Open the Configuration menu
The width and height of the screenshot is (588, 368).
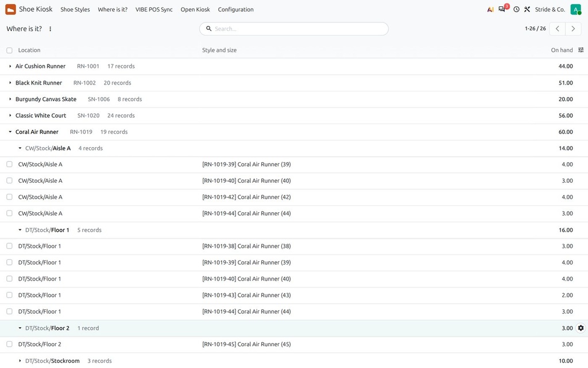click(235, 9)
